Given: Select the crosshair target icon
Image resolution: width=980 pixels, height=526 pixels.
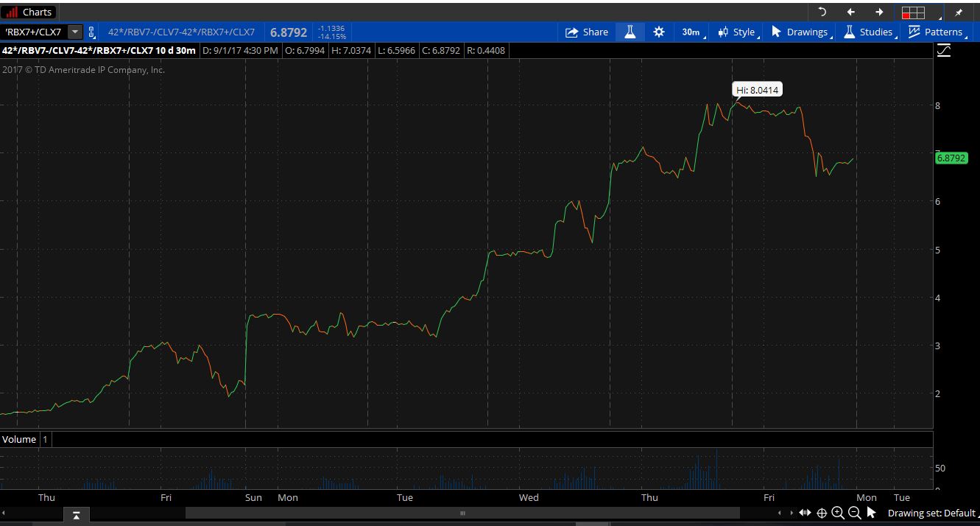Looking at the screenshot, I should (x=822, y=513).
